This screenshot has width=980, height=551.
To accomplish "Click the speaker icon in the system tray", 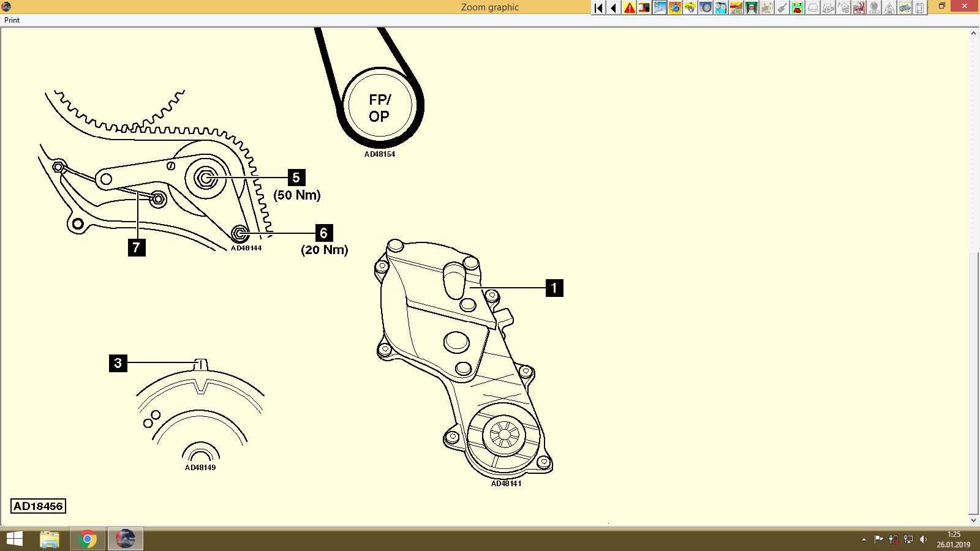I will pyautogui.click(x=923, y=539).
